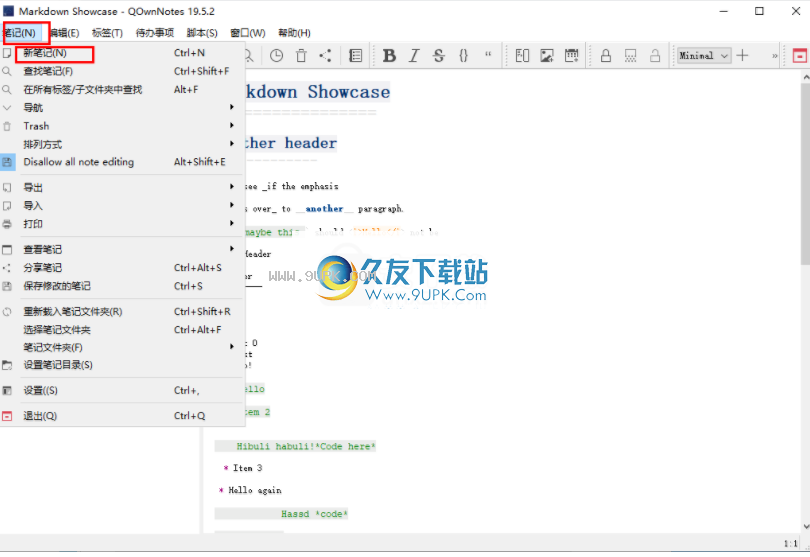Click the bold 'another' word in editor

click(x=324, y=209)
